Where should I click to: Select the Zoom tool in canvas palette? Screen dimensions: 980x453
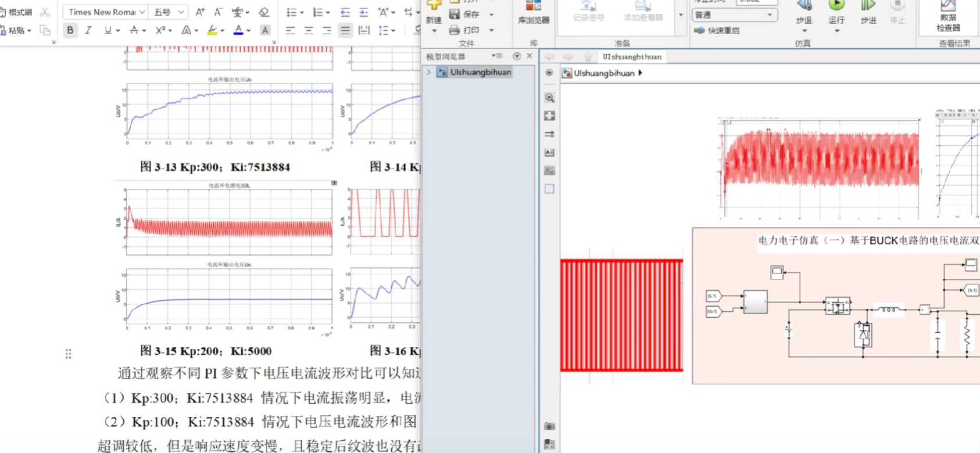coord(549,98)
